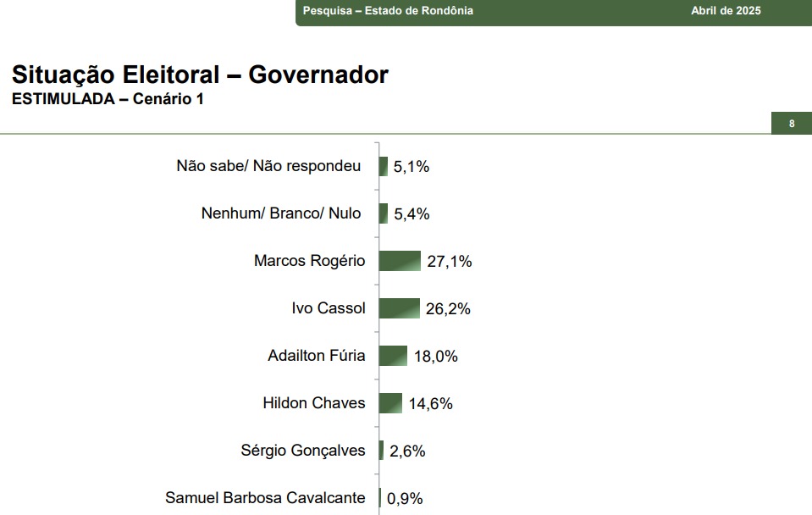812x515 pixels.
Task: Select the Hildon Chaves candidate name
Action: coord(314,403)
